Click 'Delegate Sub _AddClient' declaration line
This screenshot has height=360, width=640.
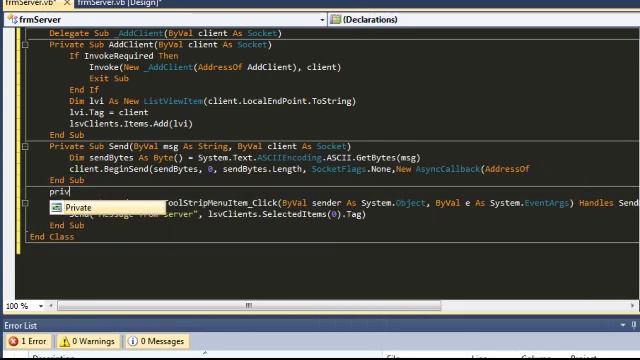166,33
